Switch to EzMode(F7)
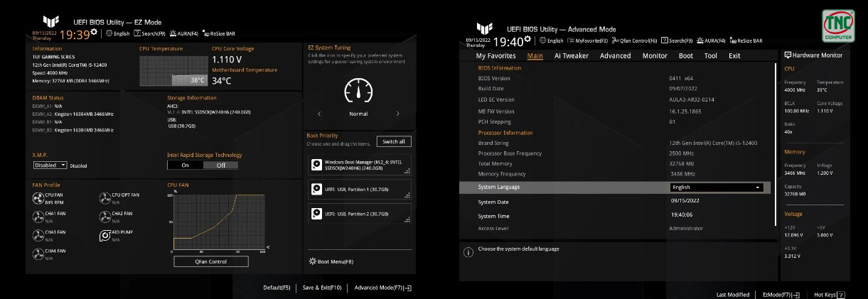The height and width of the screenshot is (299, 868). pos(781,294)
